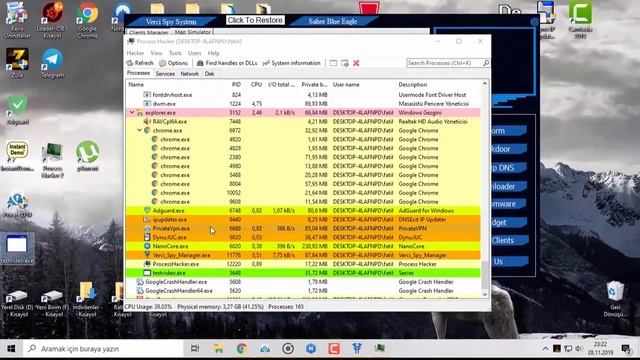Open File Explorer from the taskbar
Viewport: 640px width, 360px height.
(x=218, y=349)
